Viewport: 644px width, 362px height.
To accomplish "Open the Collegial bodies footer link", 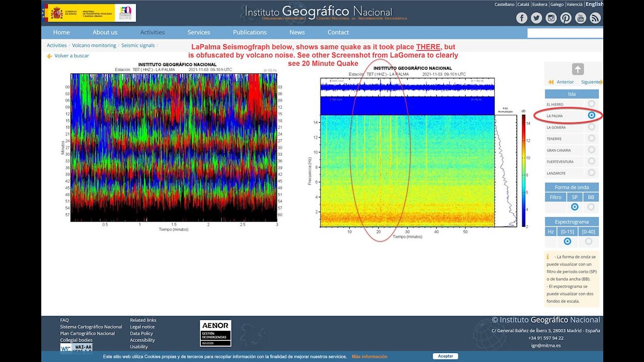I will click(76, 340).
